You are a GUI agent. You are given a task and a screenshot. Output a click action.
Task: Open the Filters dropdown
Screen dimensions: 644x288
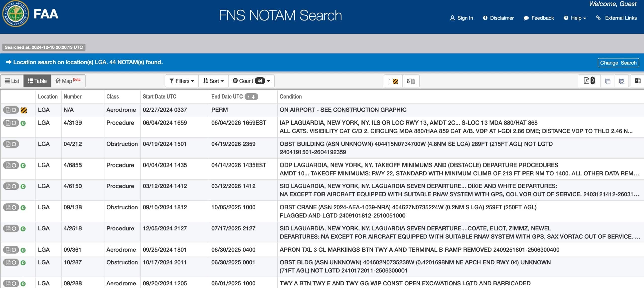(182, 81)
